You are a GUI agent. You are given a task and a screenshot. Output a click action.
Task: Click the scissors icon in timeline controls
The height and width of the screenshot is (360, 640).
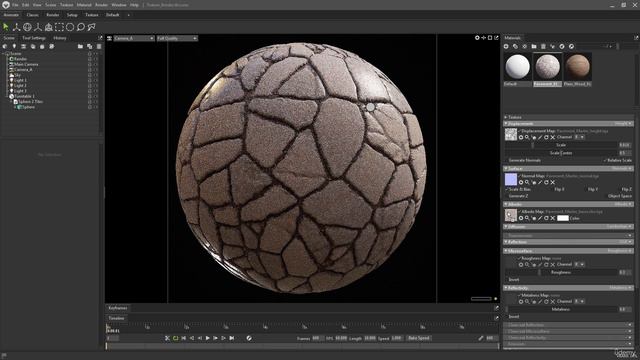click(x=167, y=338)
